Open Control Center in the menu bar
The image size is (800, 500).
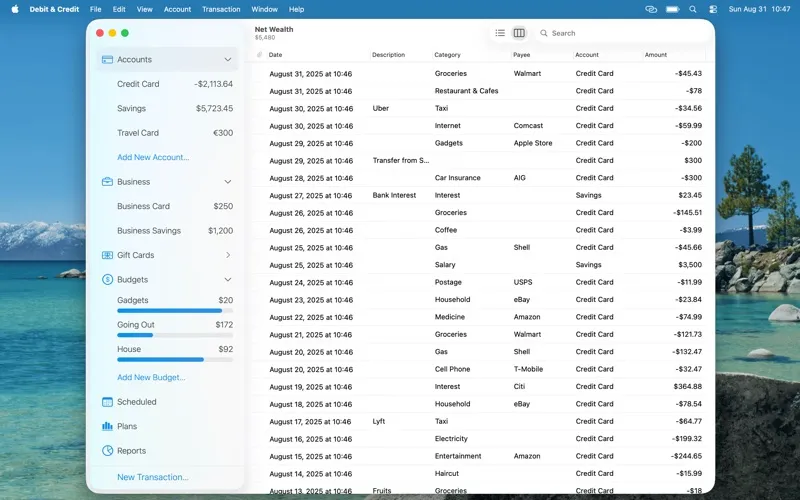713,9
